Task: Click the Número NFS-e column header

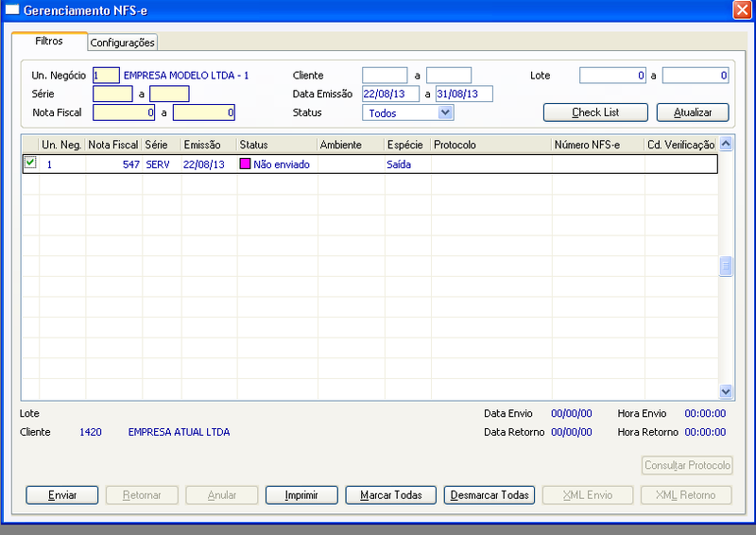Action: (598, 145)
